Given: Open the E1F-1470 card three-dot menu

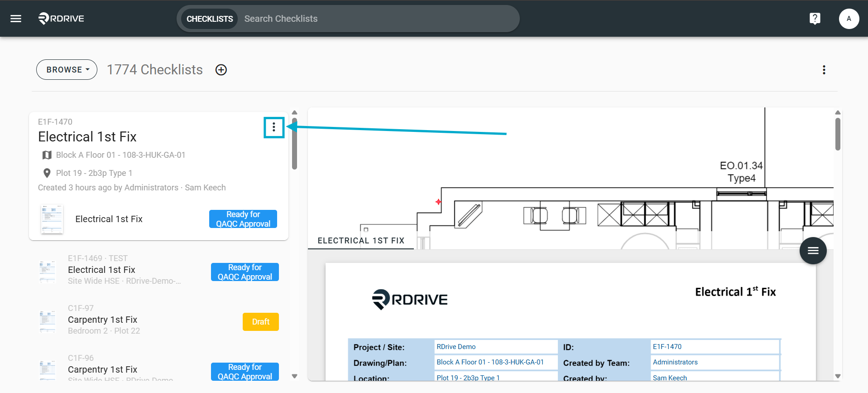Looking at the screenshot, I should pos(274,127).
